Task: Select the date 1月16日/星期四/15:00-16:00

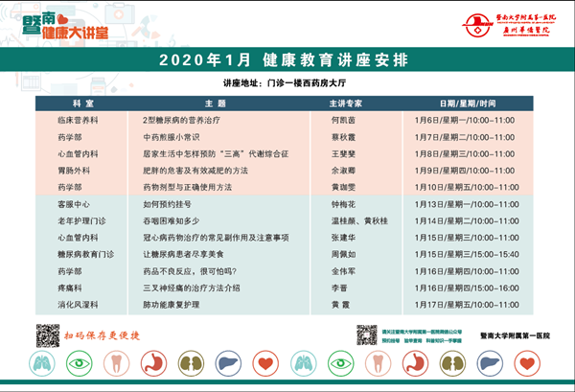Action: [x=467, y=288]
